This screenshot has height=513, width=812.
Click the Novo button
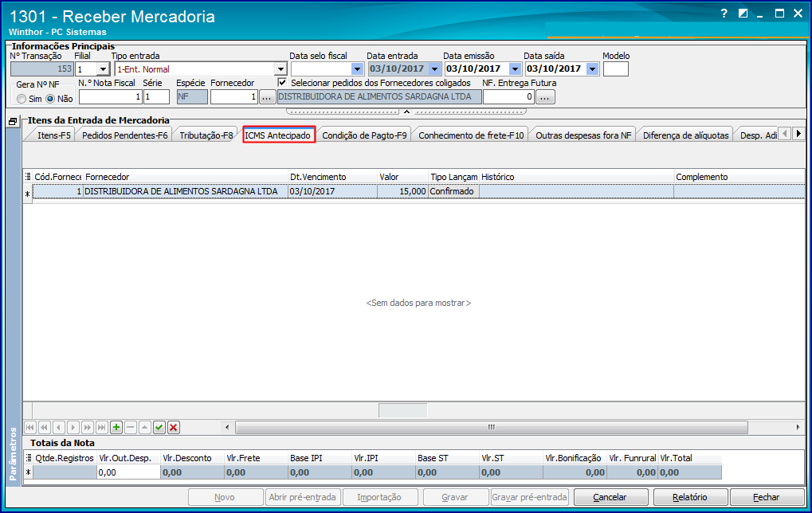coord(225,497)
